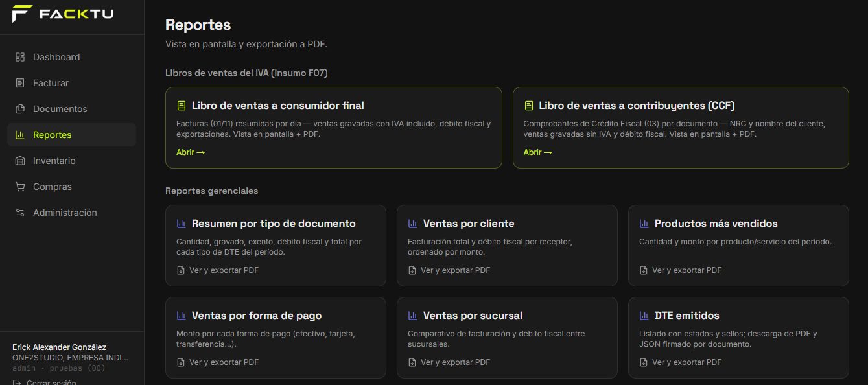Click chart icon beside Ventas por sucursal
The height and width of the screenshot is (385, 868).
tap(413, 316)
